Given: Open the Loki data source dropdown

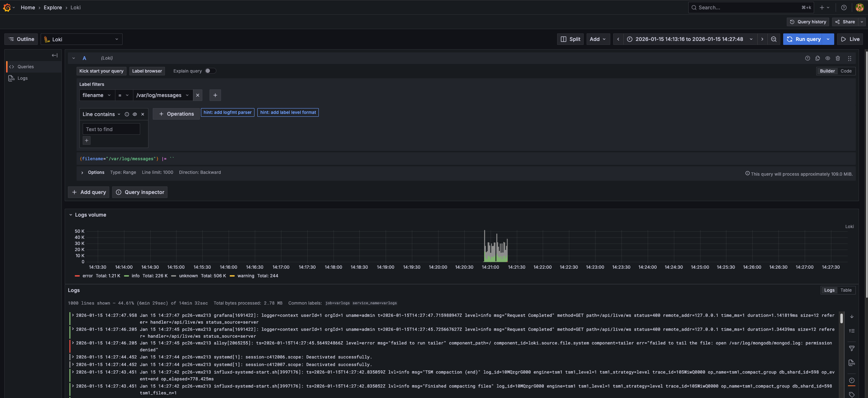Looking at the screenshot, I should coord(82,39).
